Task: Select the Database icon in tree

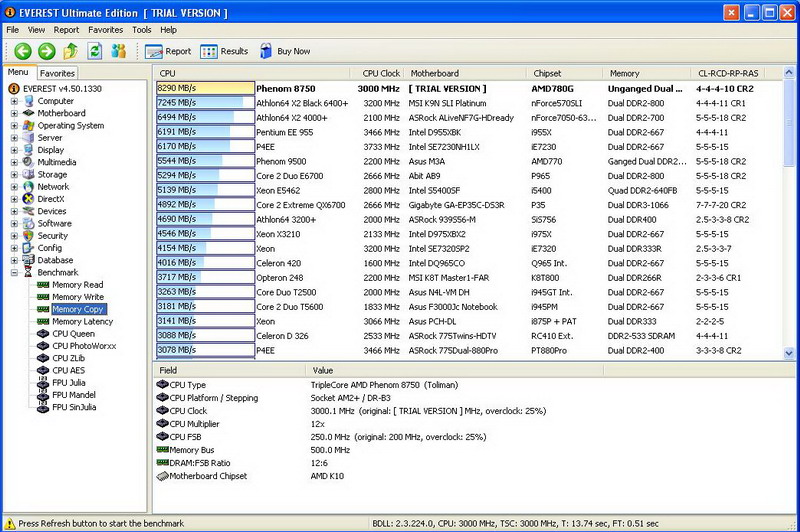Action: coord(29,260)
